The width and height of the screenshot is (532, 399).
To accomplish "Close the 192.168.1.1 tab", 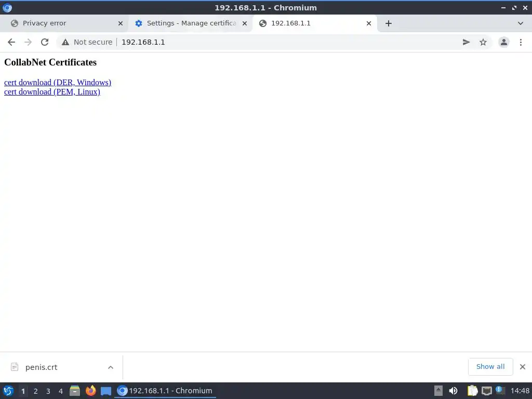I will (x=369, y=23).
